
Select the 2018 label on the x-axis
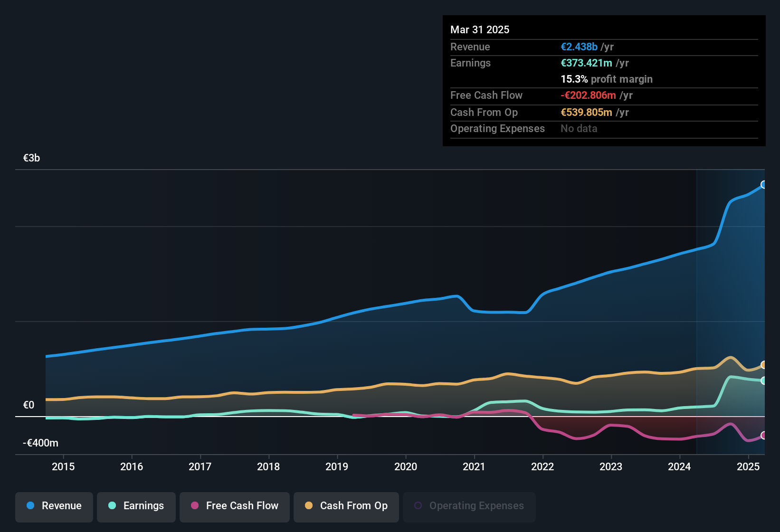point(268,466)
